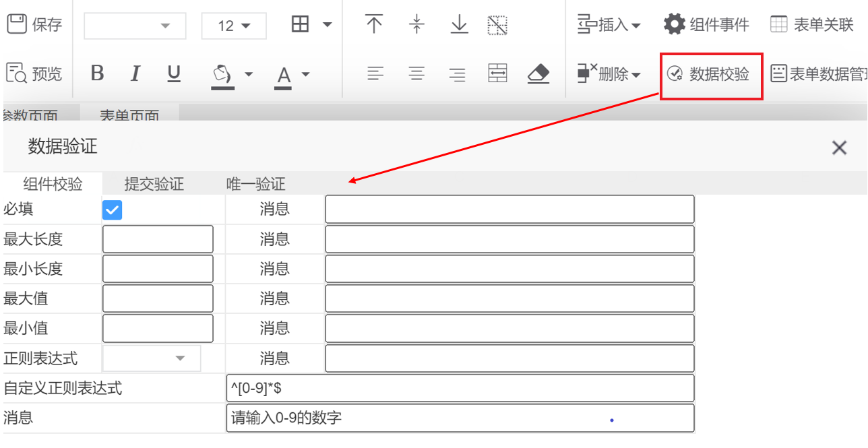Center text horizontally
Viewport: 868px width, 448px height.
[416, 73]
